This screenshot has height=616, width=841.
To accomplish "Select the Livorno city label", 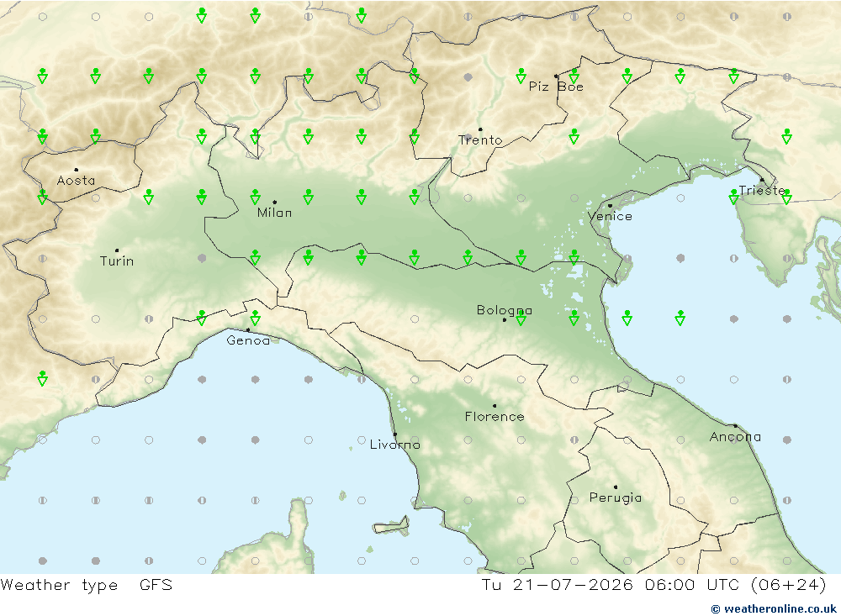I will 395,445.
